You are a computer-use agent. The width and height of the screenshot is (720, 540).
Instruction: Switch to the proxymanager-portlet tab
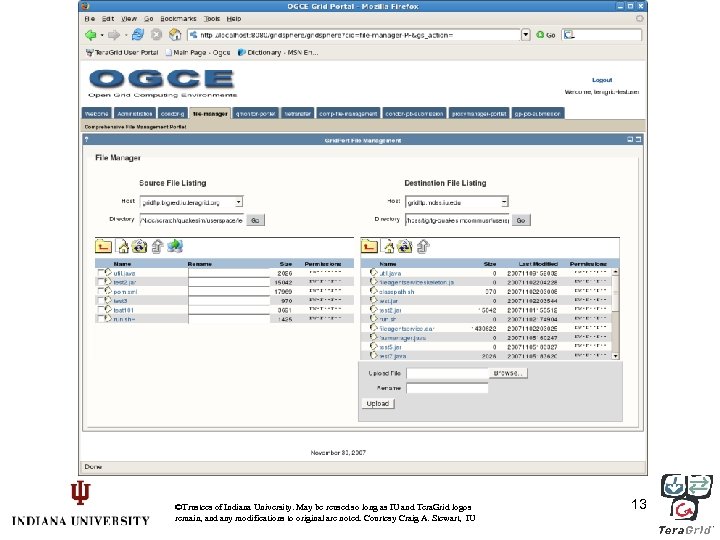[x=478, y=113]
